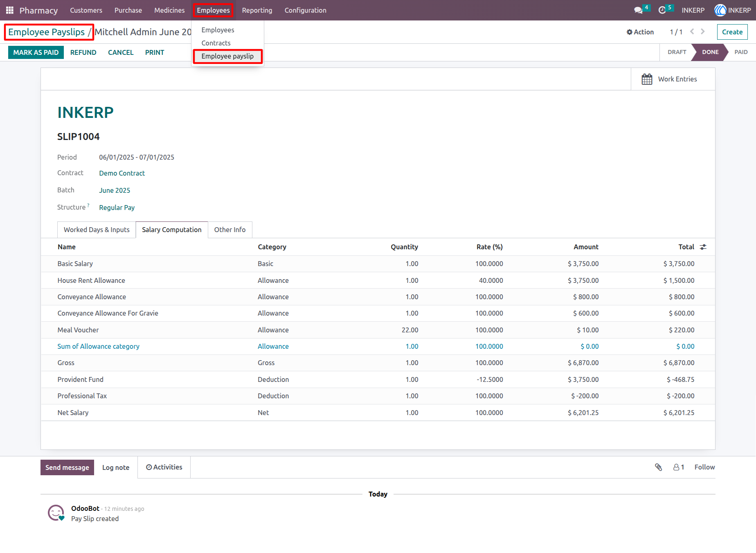The width and height of the screenshot is (756, 553).
Task: Select the PAID status stage
Action: click(741, 52)
